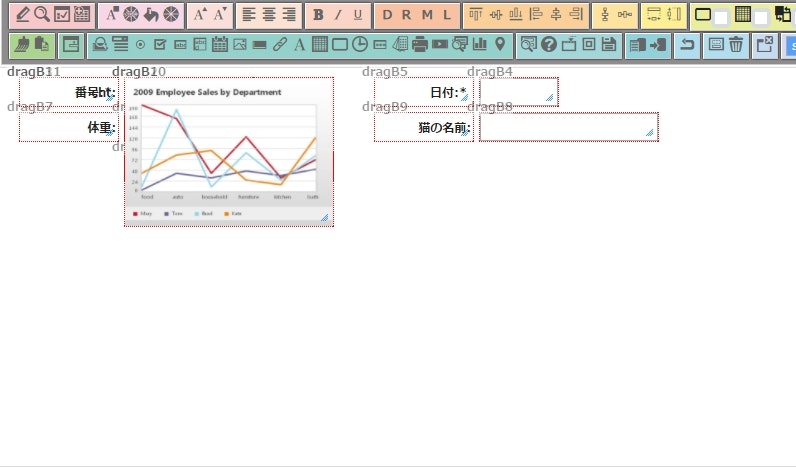Insert a text label element
The height and width of the screenshot is (467, 796).
click(x=300, y=45)
